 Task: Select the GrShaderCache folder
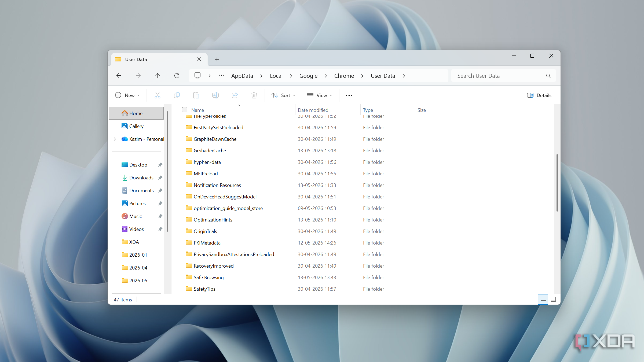click(x=210, y=150)
